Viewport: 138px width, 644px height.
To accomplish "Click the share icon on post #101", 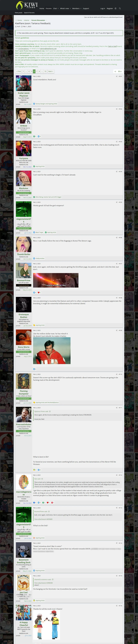I will [x=117, y=77].
